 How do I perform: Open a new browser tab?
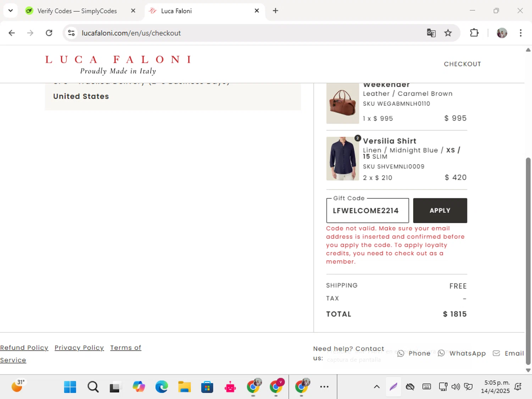point(276,11)
